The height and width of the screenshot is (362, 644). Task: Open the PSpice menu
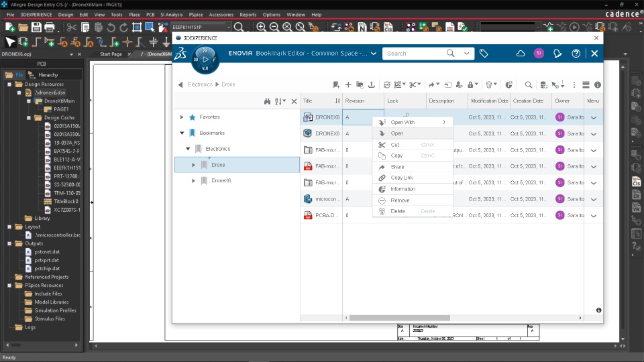pos(196,14)
